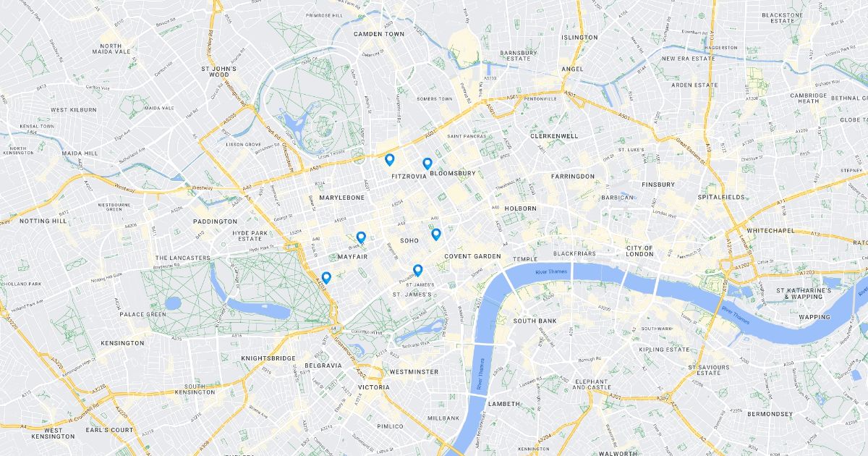Select the Notting Hill label
This screenshot has height=456, width=868.
(x=43, y=221)
